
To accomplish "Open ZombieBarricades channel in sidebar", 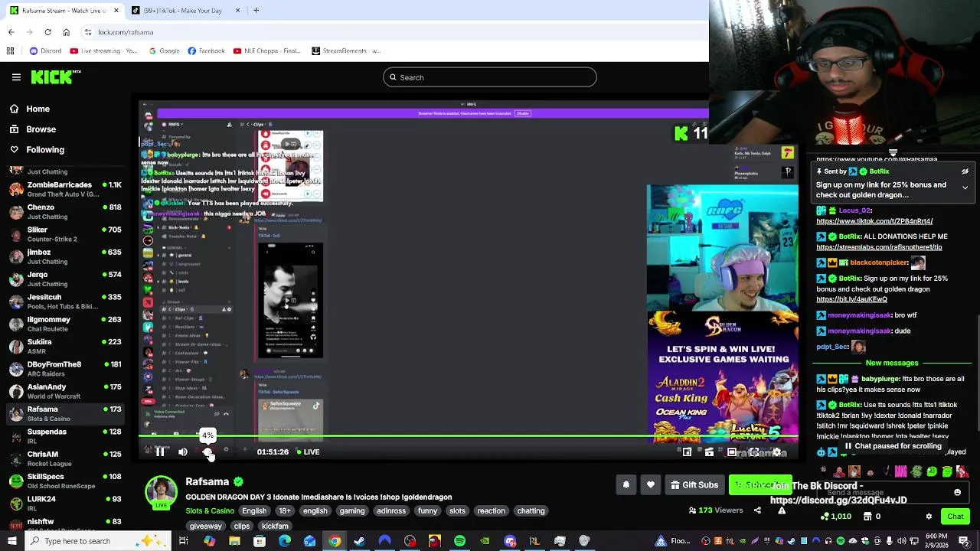I will [65, 189].
